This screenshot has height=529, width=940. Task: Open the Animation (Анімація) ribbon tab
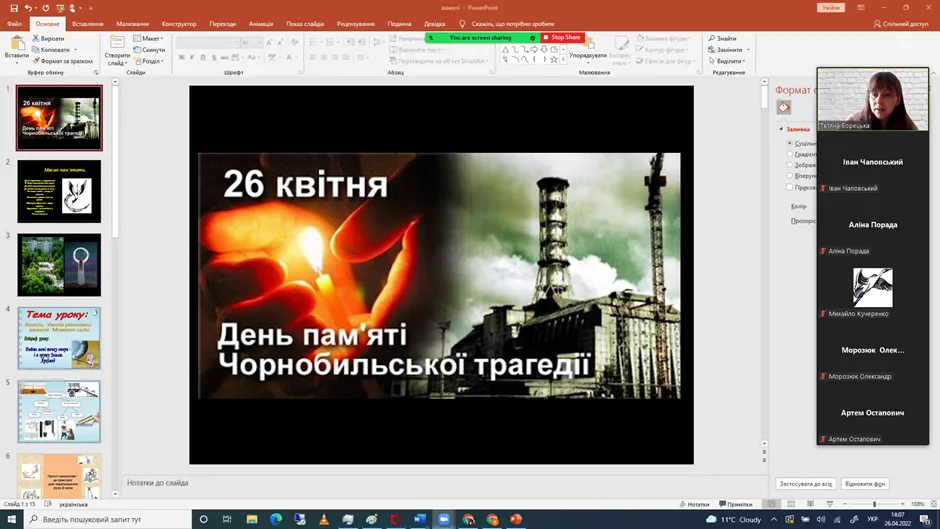tap(261, 24)
